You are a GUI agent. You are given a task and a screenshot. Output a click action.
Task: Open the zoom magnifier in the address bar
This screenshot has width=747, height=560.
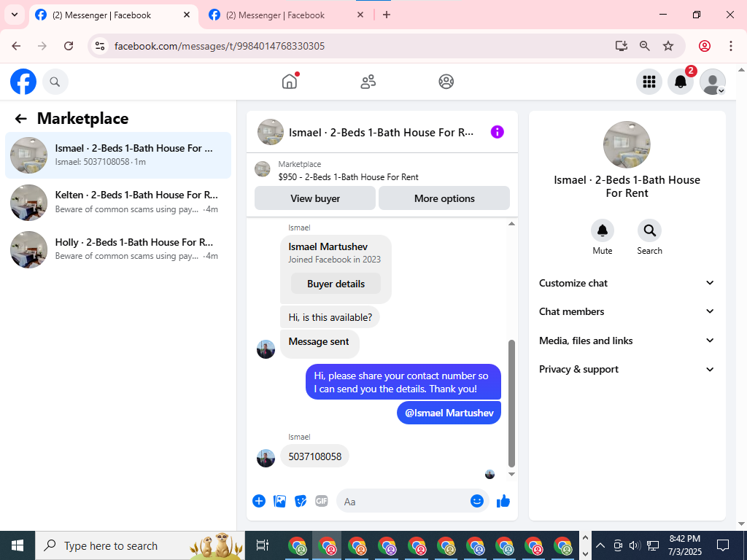[x=645, y=46]
